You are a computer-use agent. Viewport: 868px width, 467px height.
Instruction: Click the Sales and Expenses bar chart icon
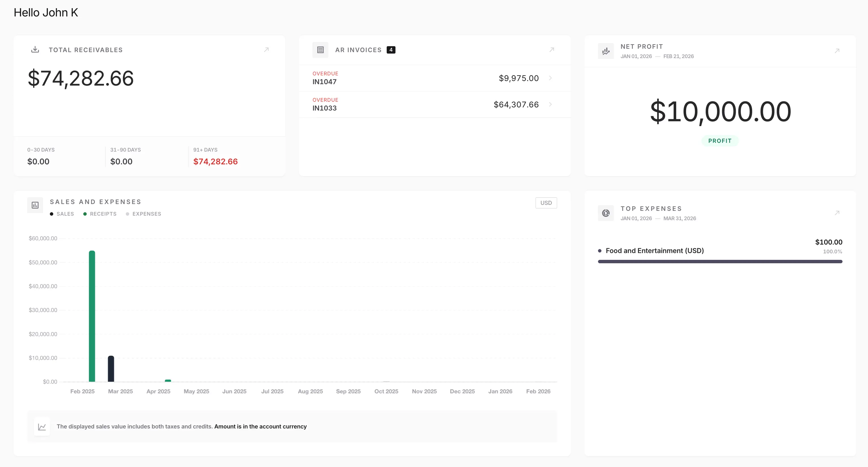pyautogui.click(x=35, y=205)
